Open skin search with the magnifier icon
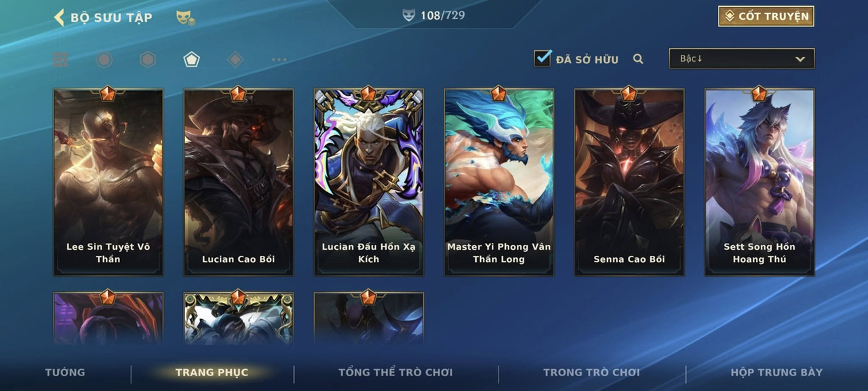868x391 pixels. coord(638,59)
